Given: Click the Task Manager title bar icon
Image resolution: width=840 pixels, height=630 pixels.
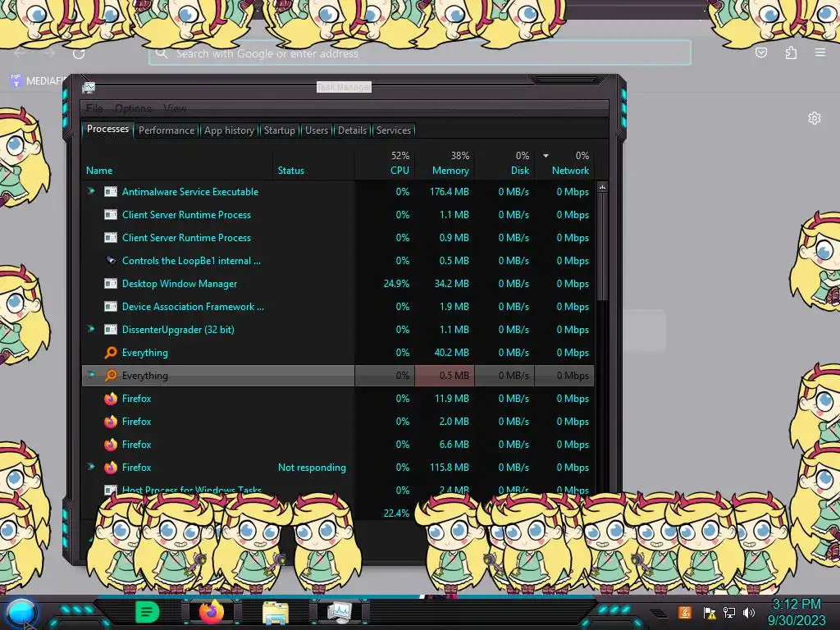Looking at the screenshot, I should click(89, 87).
